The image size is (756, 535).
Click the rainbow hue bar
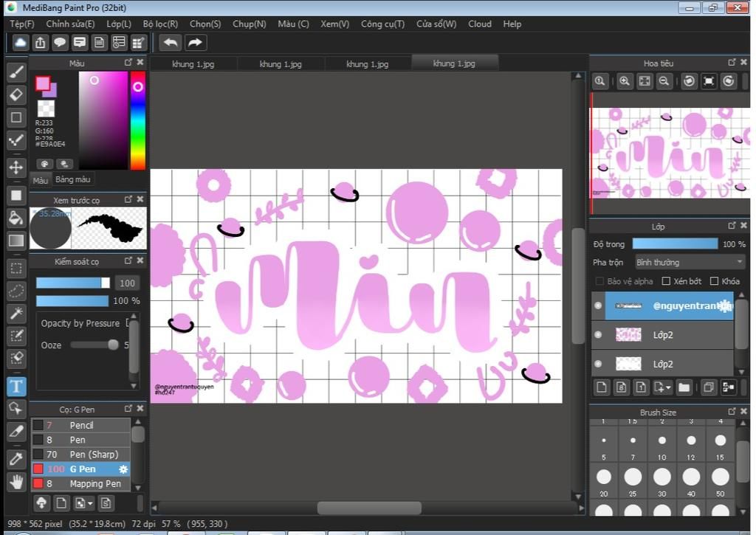pyautogui.click(x=138, y=120)
